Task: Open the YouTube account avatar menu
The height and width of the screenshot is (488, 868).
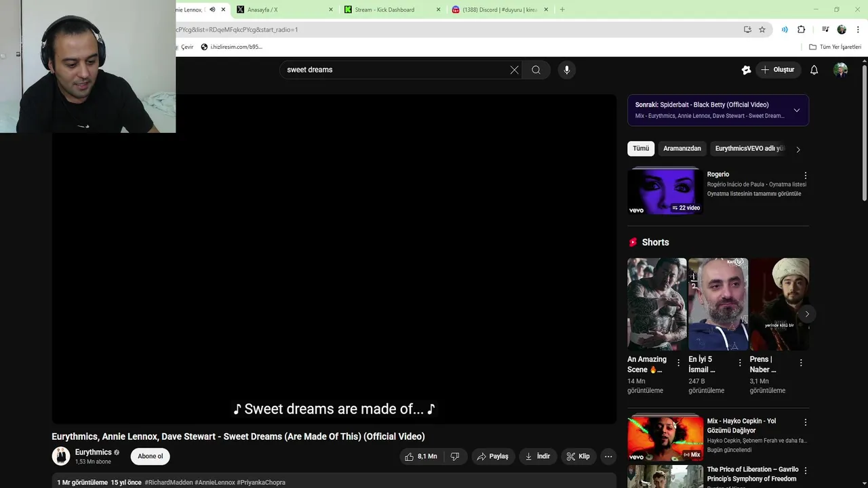Action: [x=840, y=70]
